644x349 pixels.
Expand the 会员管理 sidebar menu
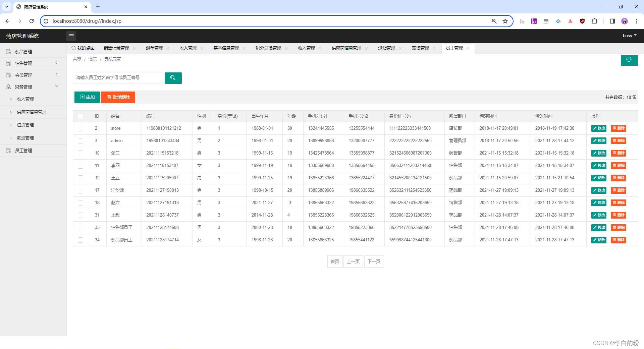point(33,75)
